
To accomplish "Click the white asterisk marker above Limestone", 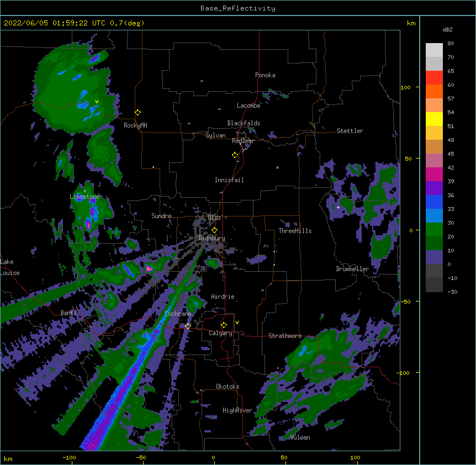I will point(84,191).
